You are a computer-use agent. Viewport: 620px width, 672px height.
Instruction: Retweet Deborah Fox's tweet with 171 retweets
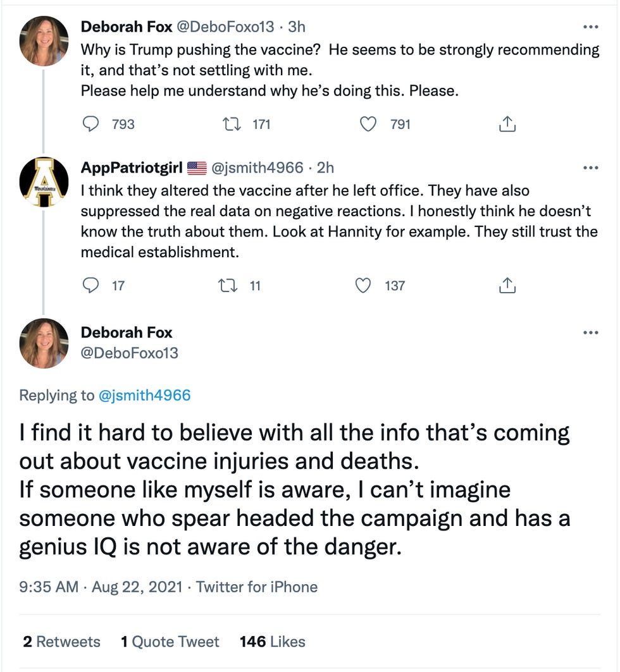[x=232, y=124]
